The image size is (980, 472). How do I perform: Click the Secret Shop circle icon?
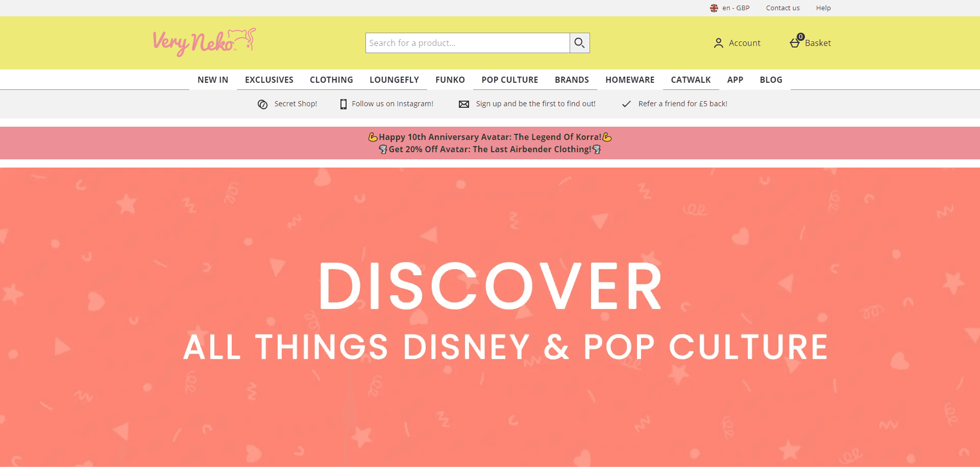[x=262, y=104]
